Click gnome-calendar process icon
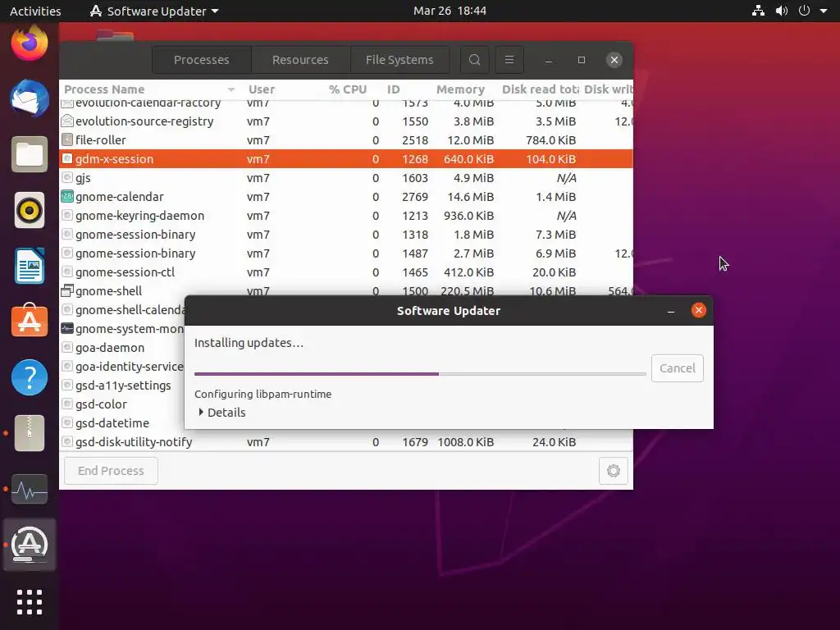 tap(67, 197)
